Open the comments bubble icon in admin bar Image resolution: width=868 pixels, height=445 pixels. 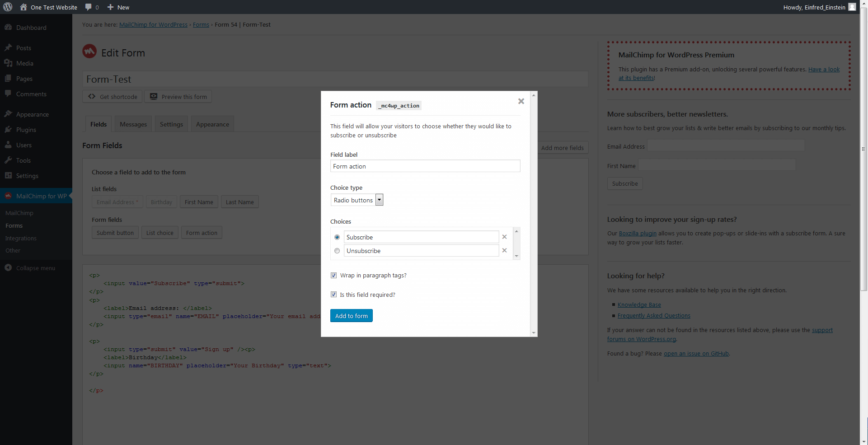pos(89,7)
